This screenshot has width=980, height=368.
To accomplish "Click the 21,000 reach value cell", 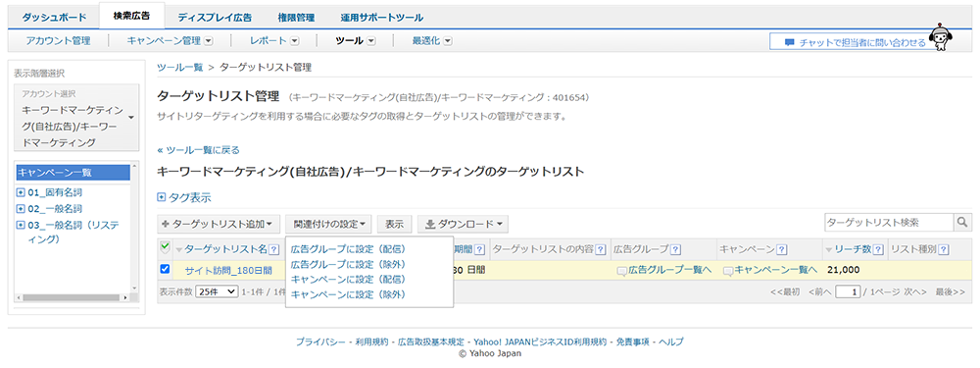I will [843, 270].
